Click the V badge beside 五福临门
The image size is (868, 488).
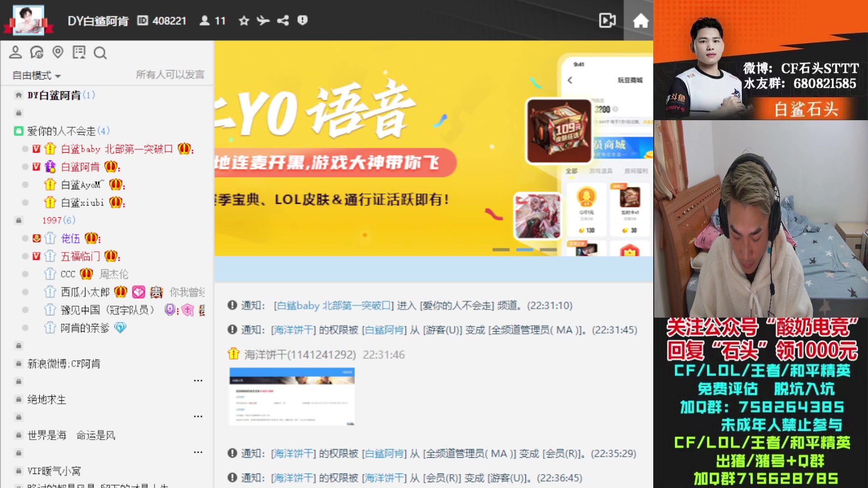(x=37, y=256)
